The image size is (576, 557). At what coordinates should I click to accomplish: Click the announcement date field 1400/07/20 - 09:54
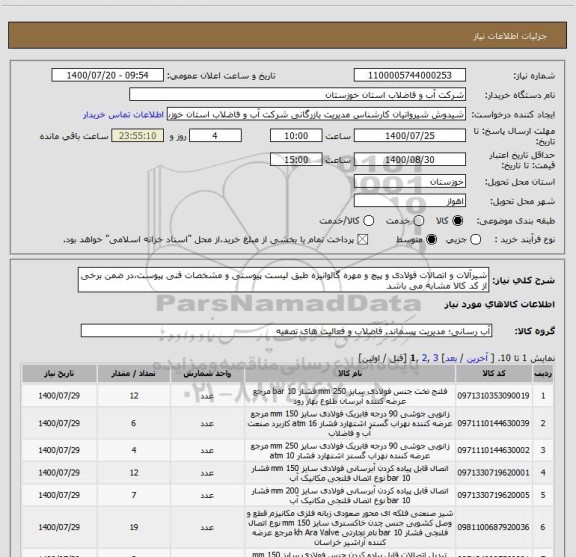(x=108, y=75)
